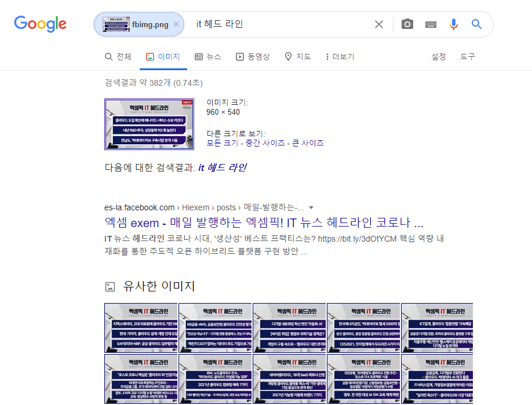Click the 모든 크기 link
This screenshot has height=405, width=532.
coord(223,143)
